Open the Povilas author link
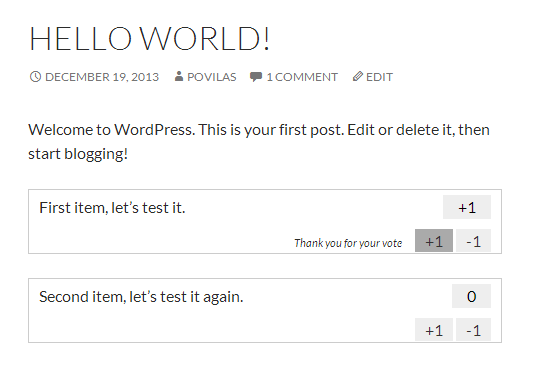 pos(212,77)
